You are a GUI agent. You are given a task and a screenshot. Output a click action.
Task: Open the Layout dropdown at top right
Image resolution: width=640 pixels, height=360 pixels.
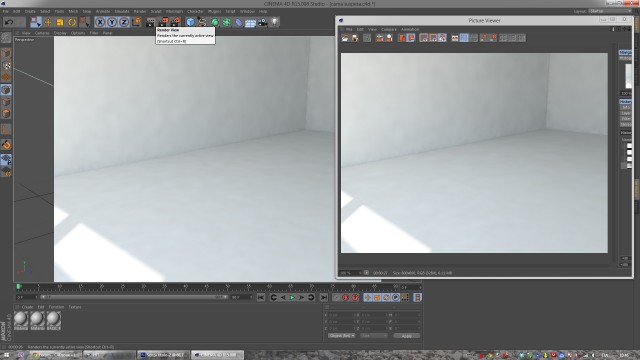609,11
